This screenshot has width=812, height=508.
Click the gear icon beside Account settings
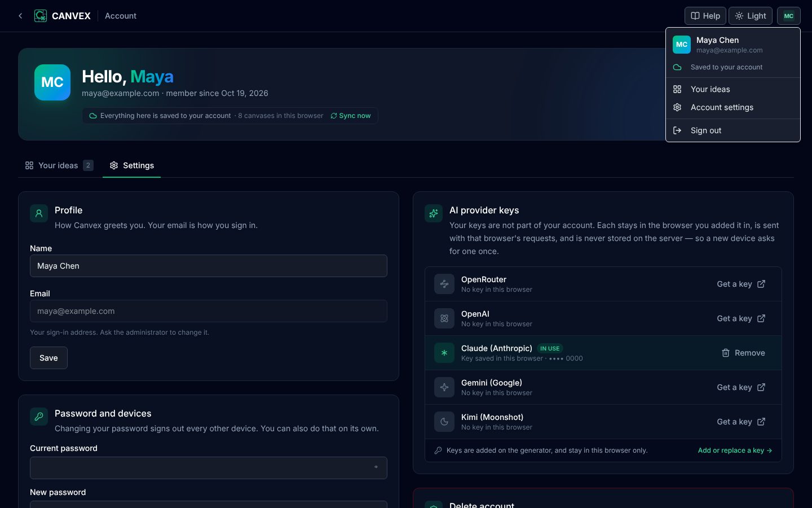click(x=677, y=107)
